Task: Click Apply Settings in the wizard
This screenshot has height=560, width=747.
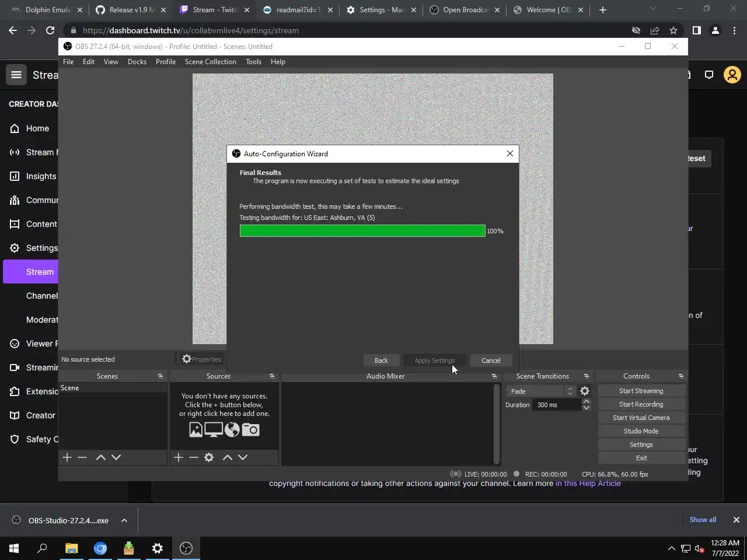Action: (x=435, y=360)
